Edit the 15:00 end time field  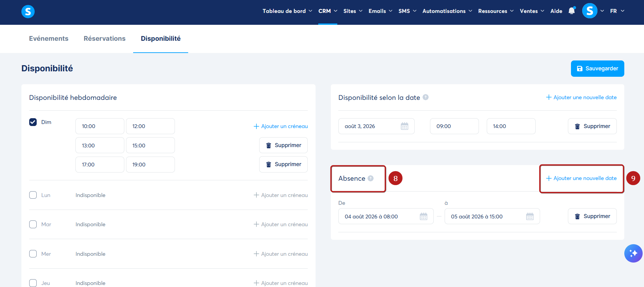pyautogui.click(x=150, y=145)
